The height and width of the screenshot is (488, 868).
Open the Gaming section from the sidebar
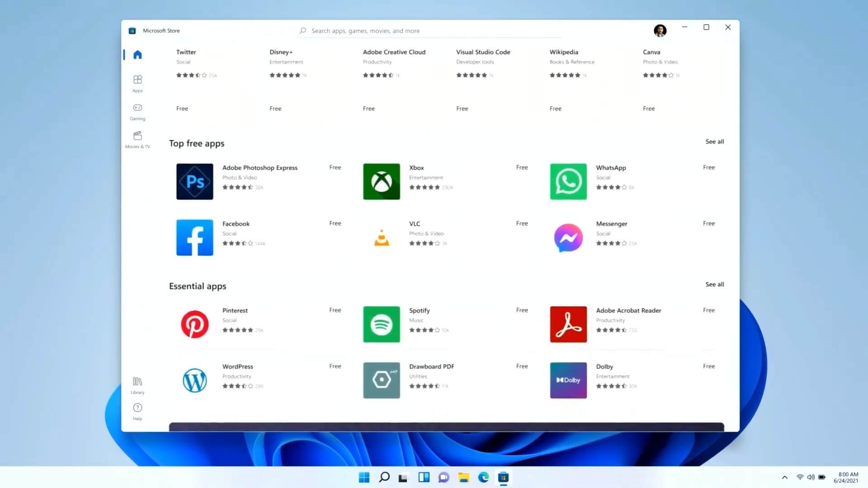tap(137, 111)
